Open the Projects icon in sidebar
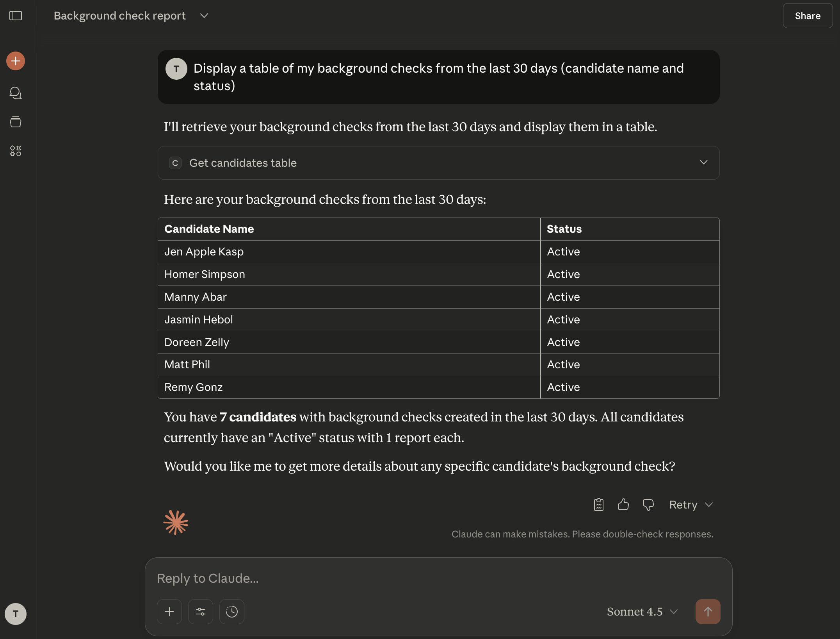 16,122
